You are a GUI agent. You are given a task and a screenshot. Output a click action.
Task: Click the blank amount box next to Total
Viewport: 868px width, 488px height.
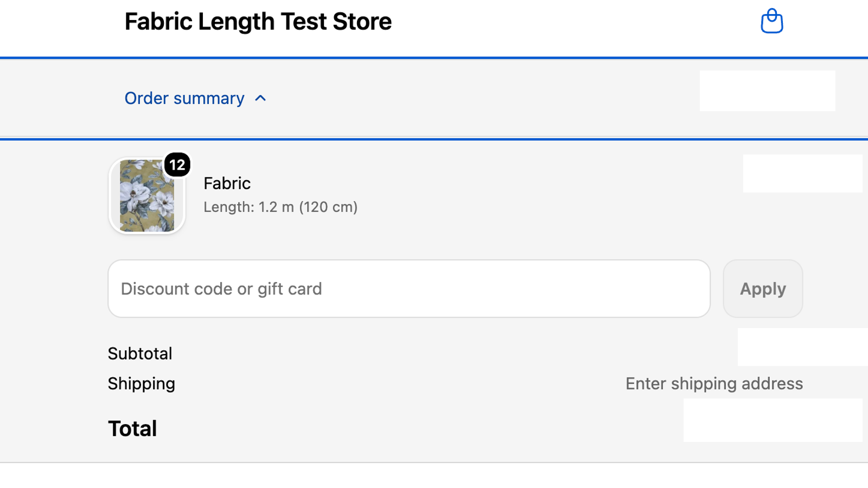pyautogui.click(x=773, y=420)
